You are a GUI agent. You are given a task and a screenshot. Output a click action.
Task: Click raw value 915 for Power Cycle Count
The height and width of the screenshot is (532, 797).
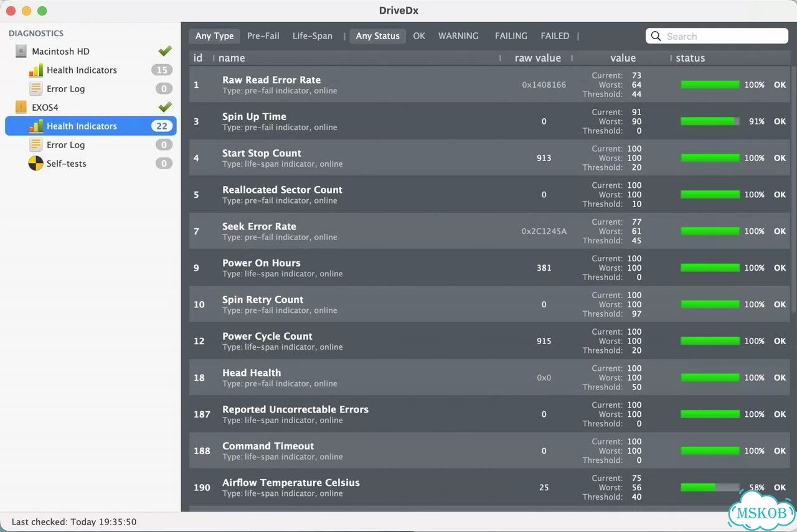(544, 342)
